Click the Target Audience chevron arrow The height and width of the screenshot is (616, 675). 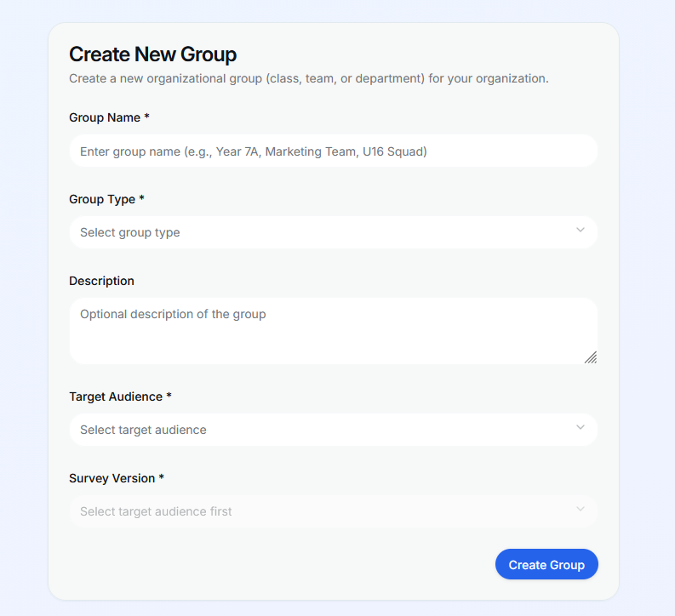(581, 428)
